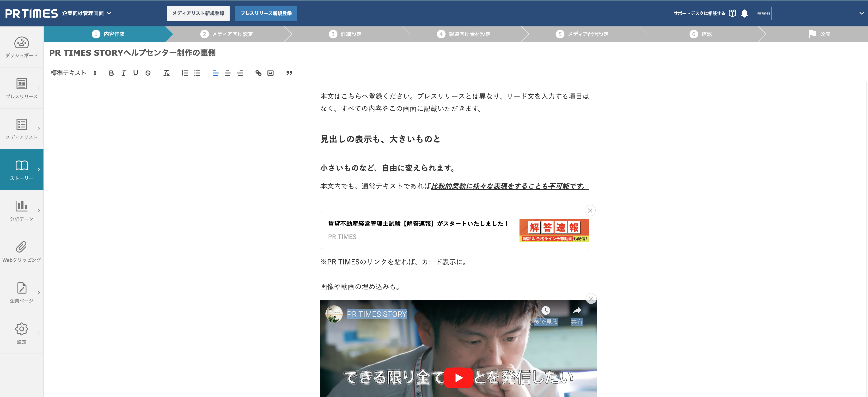Expand 企業ページ submenu arrow
This screenshot has height=397, width=868.
coord(39,293)
